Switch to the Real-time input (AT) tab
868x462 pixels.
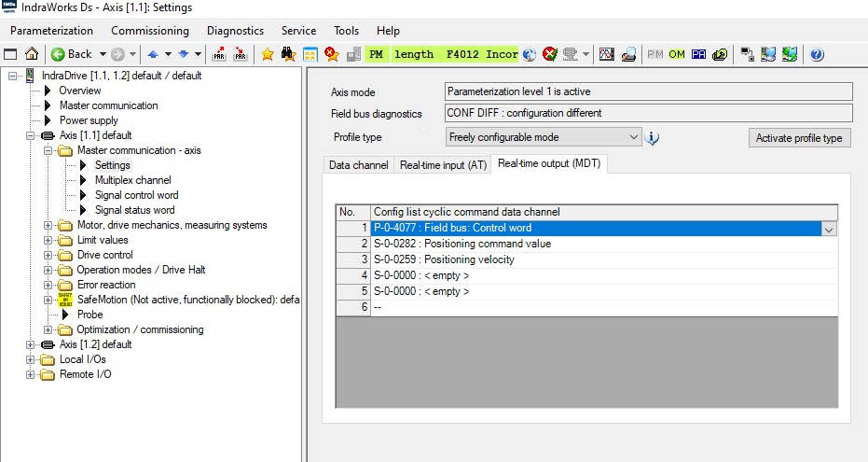(443, 165)
